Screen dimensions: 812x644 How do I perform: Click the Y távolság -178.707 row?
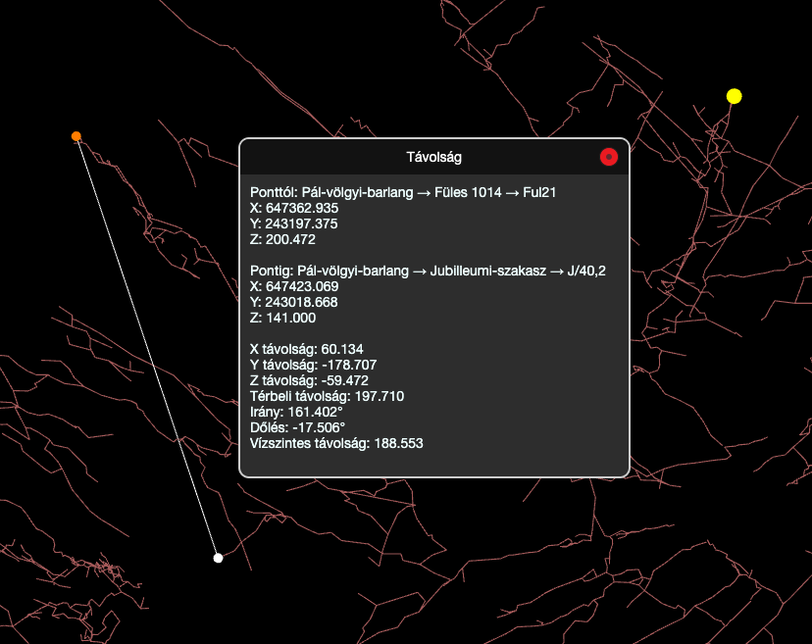point(314,365)
